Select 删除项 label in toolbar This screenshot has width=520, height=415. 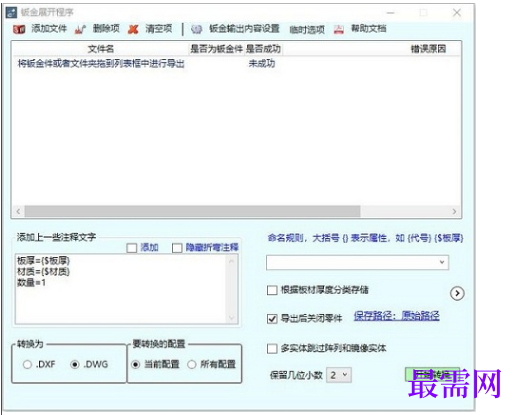pyautogui.click(x=106, y=29)
